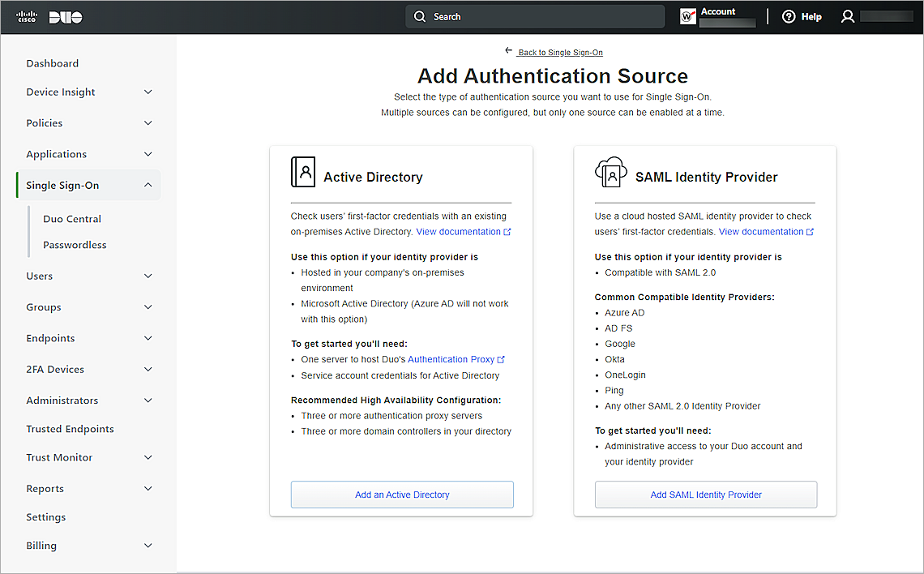924x574 pixels.
Task: Click Add an Active Directory
Action: tap(402, 495)
